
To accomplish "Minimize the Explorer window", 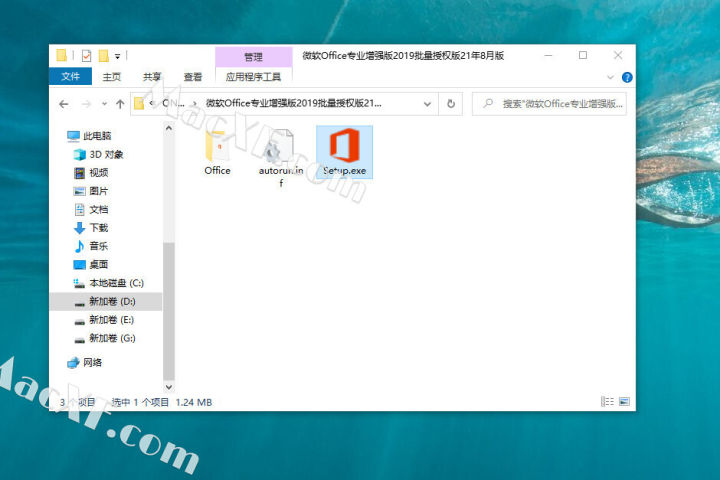I will (548, 56).
